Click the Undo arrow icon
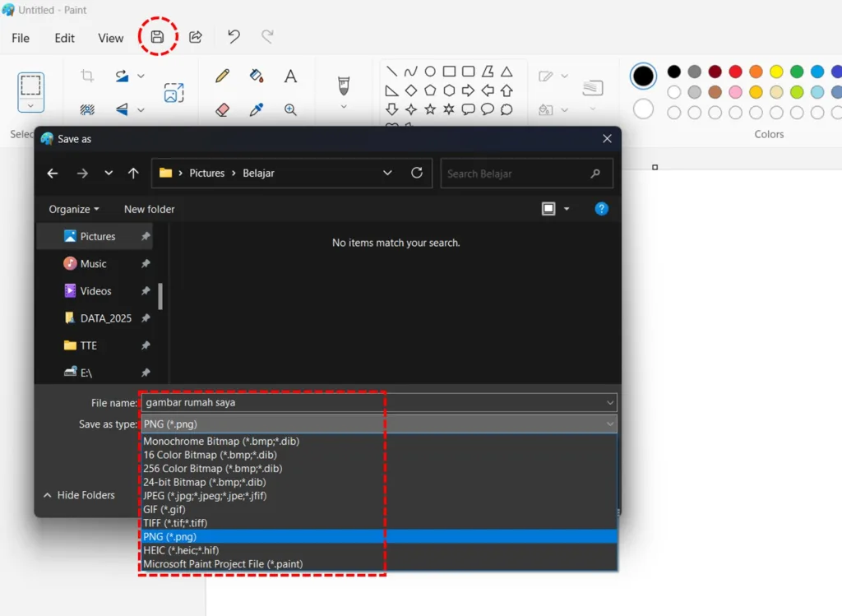 (x=234, y=37)
